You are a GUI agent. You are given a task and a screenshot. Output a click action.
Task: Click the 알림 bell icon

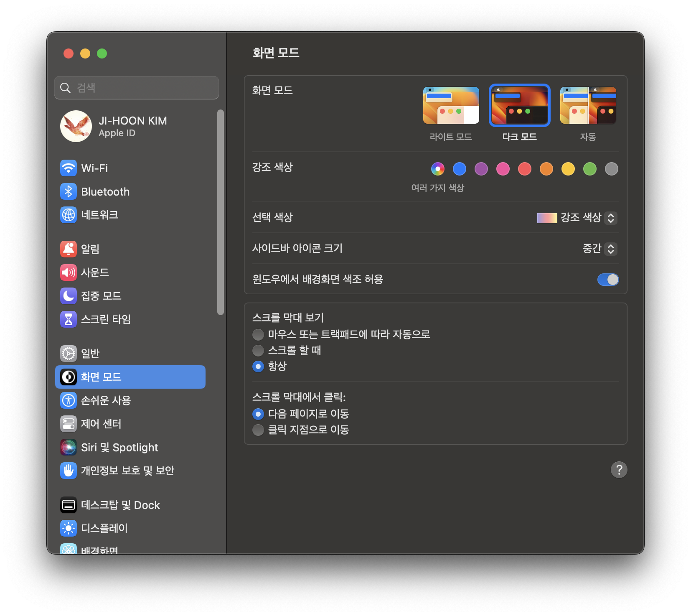69,249
